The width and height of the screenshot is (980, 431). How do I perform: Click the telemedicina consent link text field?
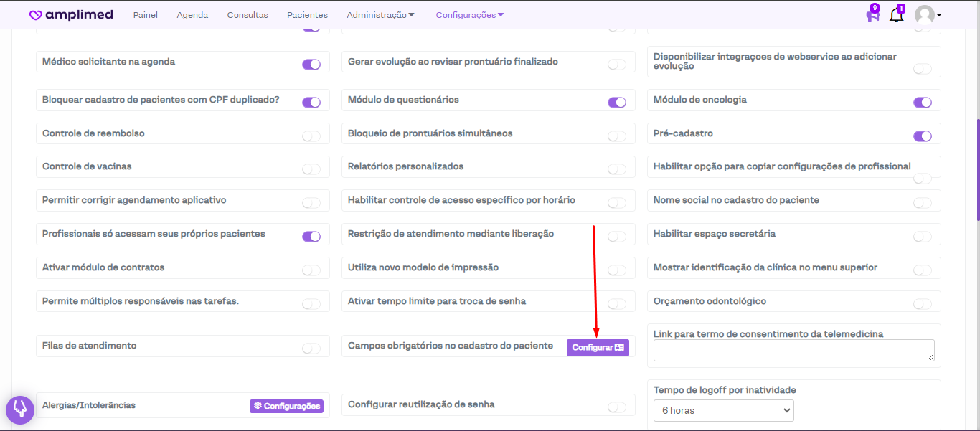(793, 350)
